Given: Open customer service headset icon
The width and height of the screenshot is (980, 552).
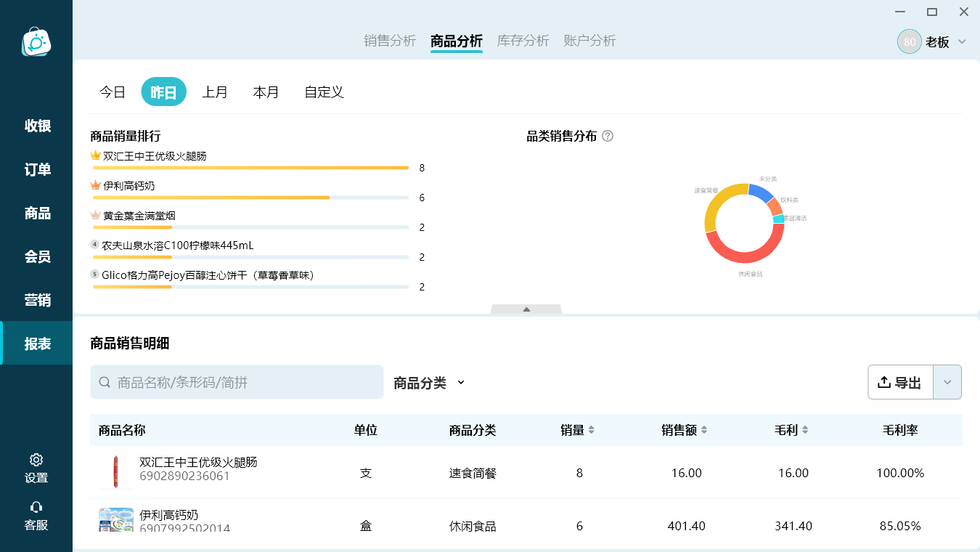Looking at the screenshot, I should click(36, 507).
